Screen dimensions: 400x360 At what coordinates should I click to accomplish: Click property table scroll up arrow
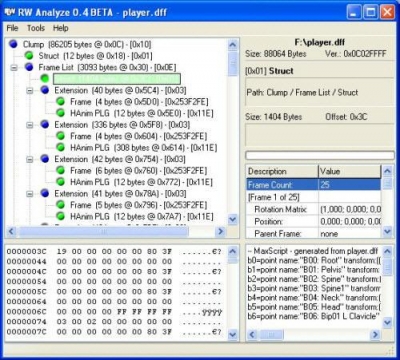click(x=387, y=171)
